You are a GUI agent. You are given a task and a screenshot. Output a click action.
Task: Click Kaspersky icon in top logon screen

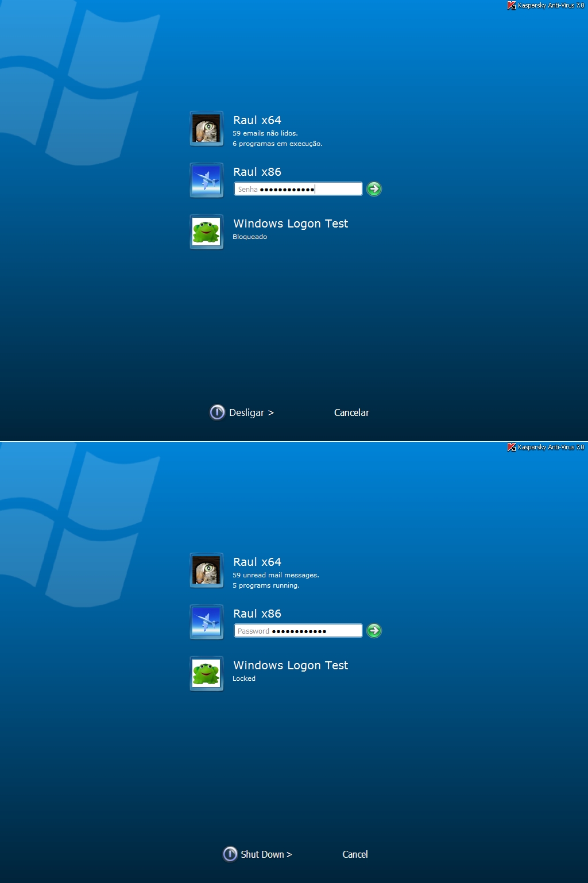click(511, 5)
